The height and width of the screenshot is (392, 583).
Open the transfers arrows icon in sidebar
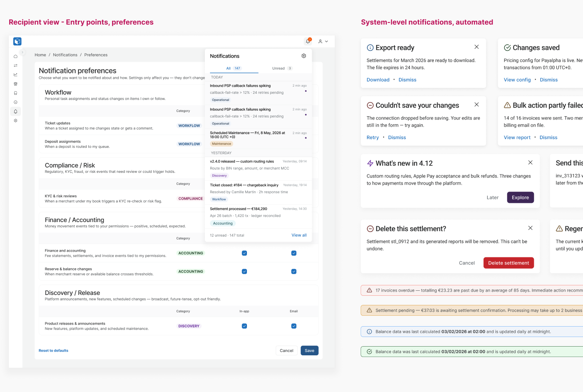click(x=15, y=65)
